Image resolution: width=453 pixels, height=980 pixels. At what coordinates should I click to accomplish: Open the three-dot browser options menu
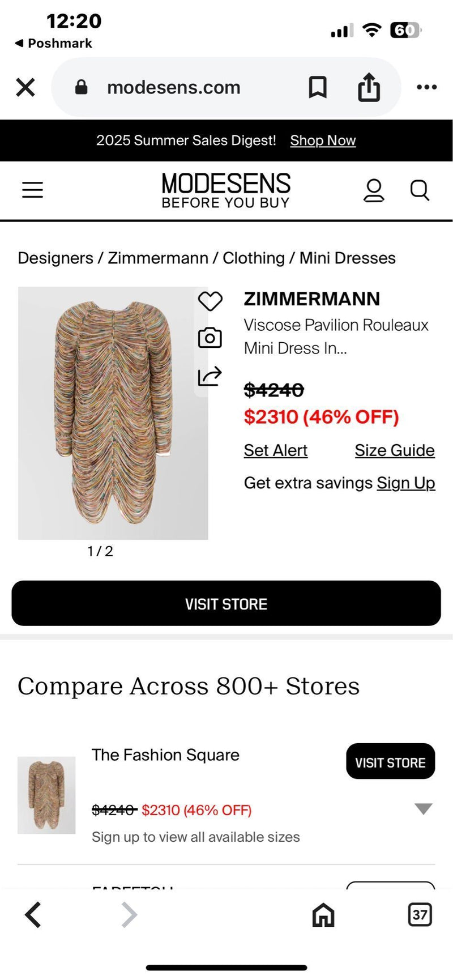[x=426, y=87]
